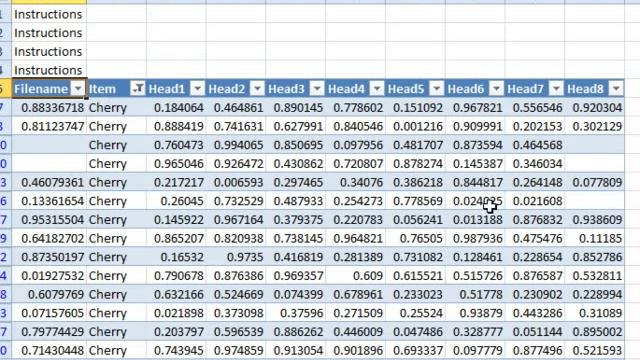Open the Head8 filter dropdown
This screenshot has height=360, width=640.
(616, 88)
